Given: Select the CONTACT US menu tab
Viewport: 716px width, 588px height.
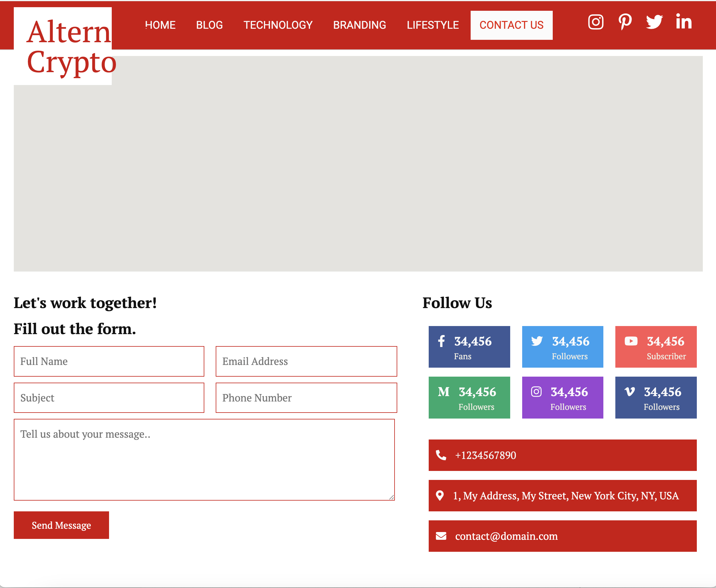Looking at the screenshot, I should click(x=511, y=25).
